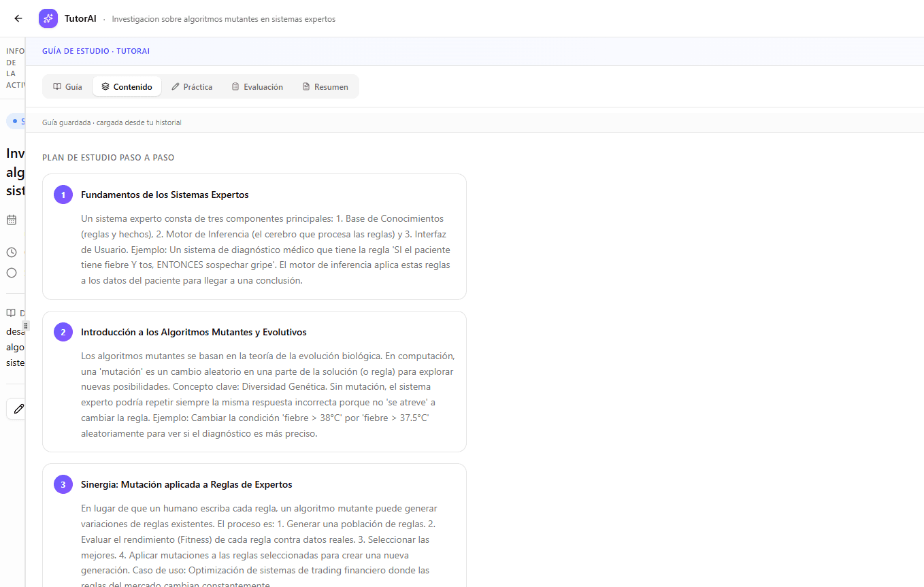This screenshot has height=587, width=924.
Task: Click the calendar icon in the left panel
Action: 12,220
